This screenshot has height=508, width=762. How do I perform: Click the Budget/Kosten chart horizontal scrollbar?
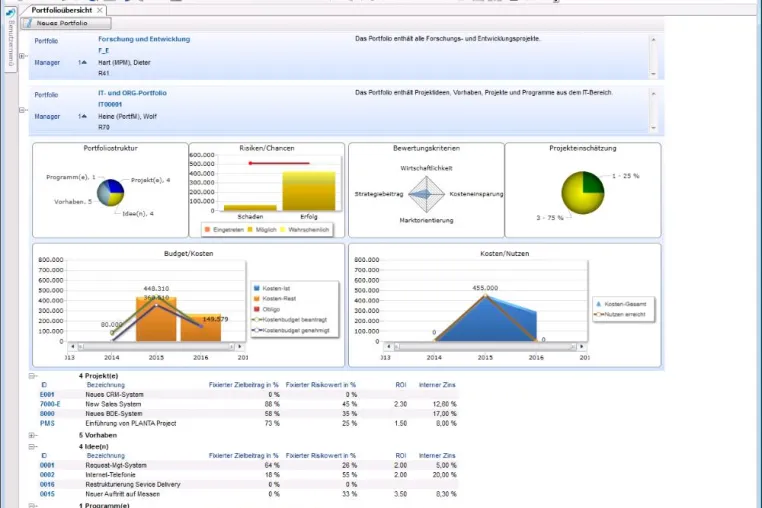click(x=156, y=347)
